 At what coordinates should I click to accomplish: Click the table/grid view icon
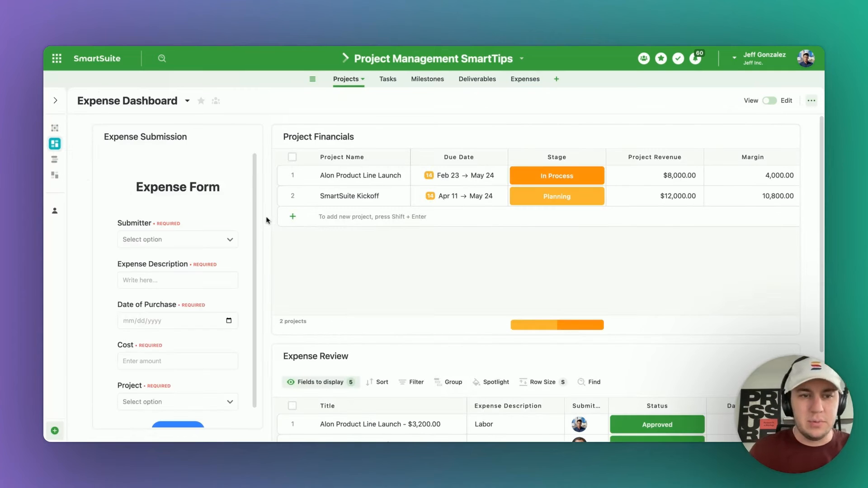click(x=55, y=127)
